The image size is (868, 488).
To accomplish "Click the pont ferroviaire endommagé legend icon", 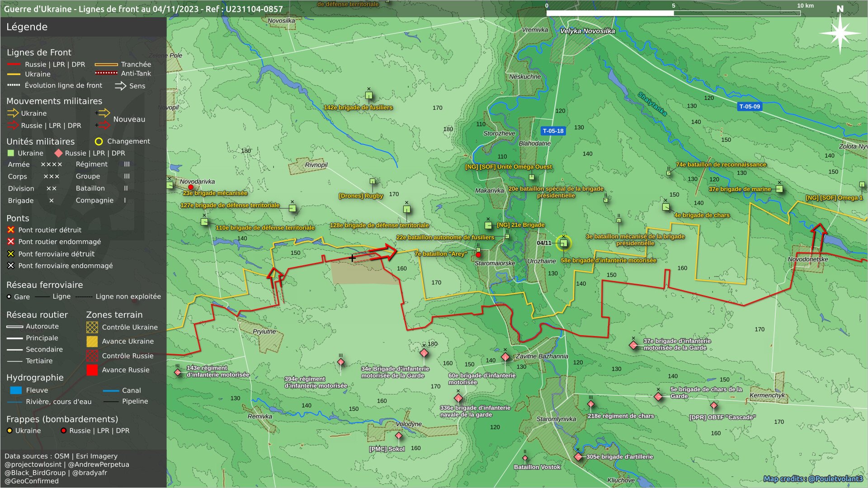I will pyautogui.click(x=11, y=266).
